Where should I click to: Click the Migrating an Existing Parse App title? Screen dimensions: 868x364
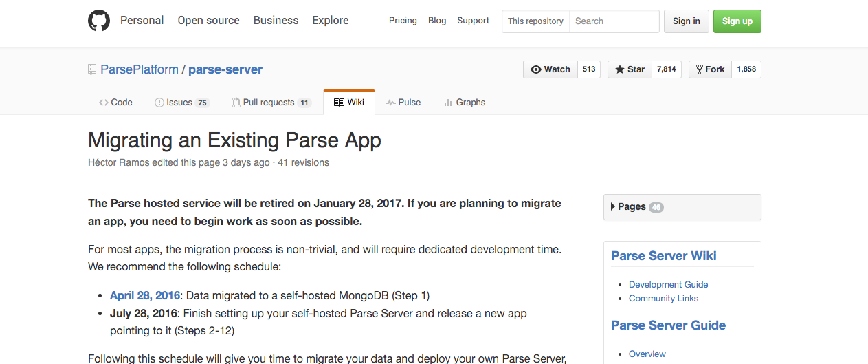pos(234,140)
